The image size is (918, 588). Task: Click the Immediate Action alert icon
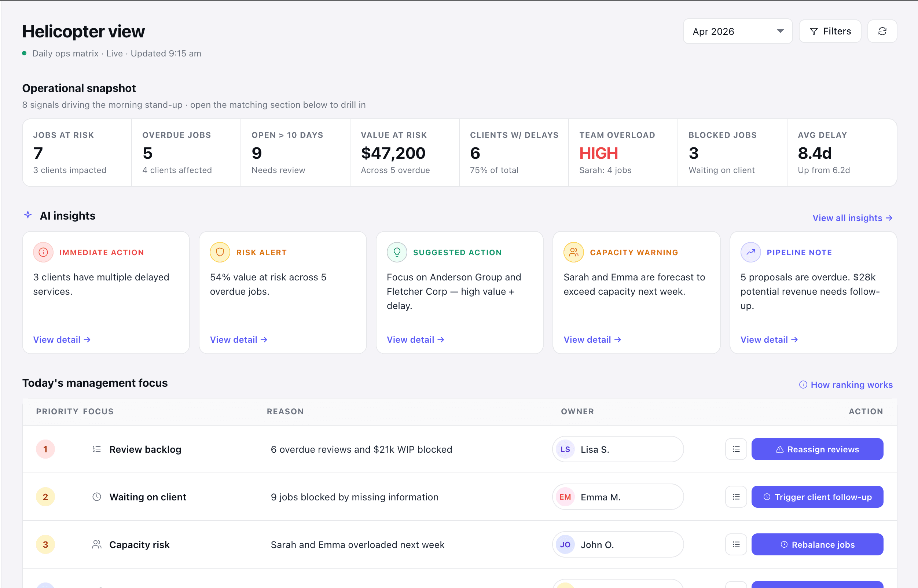(43, 252)
